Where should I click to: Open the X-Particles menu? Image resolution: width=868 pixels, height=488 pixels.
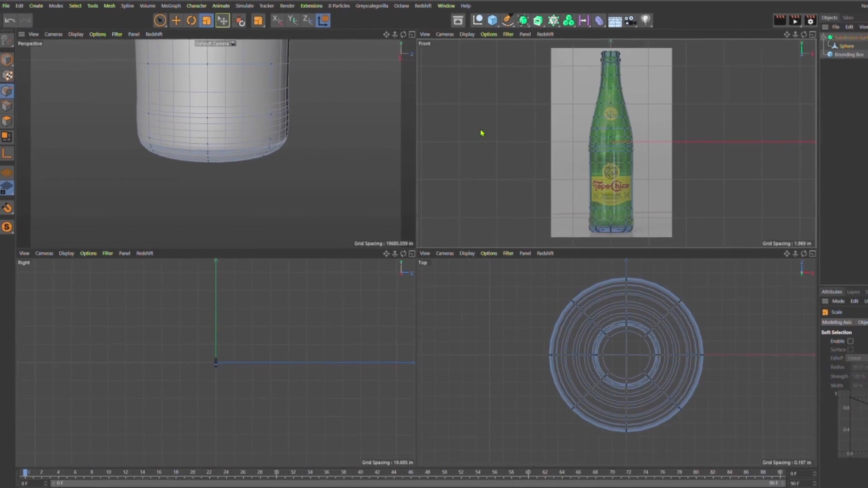coord(339,6)
